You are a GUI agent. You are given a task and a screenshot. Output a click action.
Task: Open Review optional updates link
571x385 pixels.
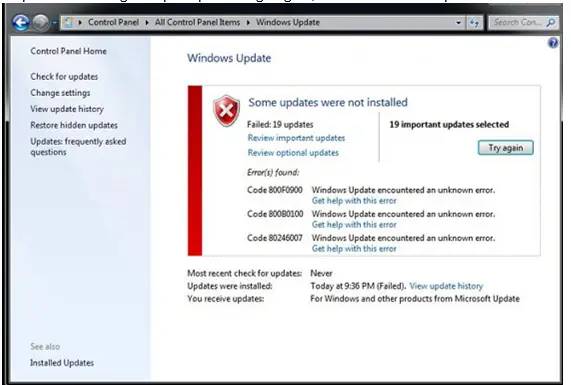click(x=293, y=153)
